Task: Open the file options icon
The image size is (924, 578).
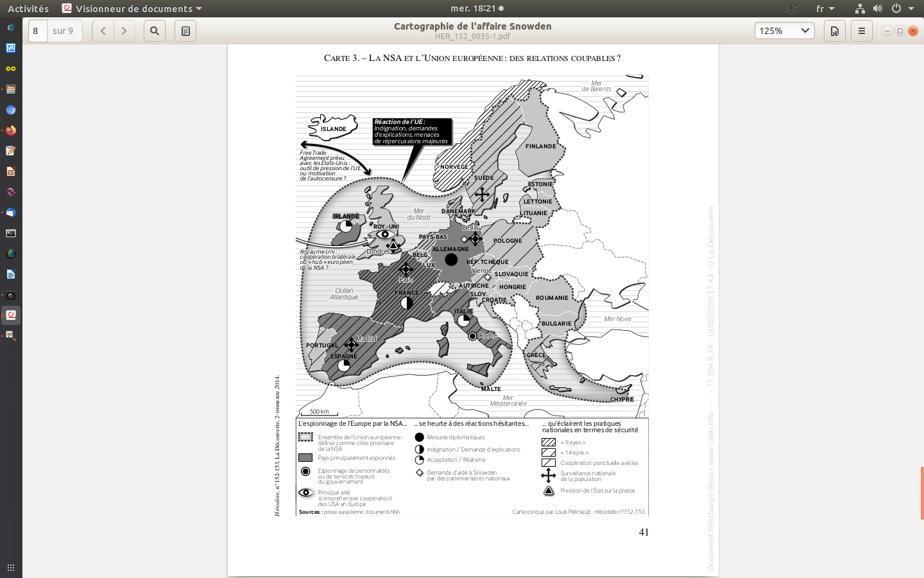Action: 834,31
